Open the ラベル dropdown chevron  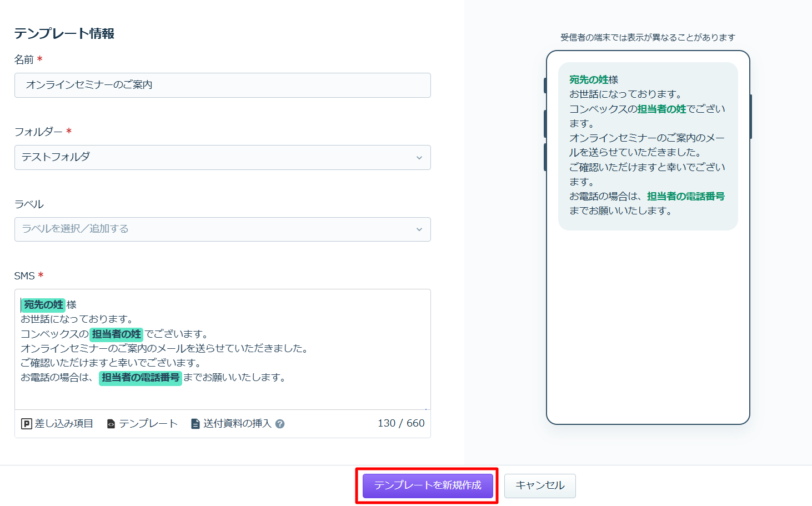[419, 229]
